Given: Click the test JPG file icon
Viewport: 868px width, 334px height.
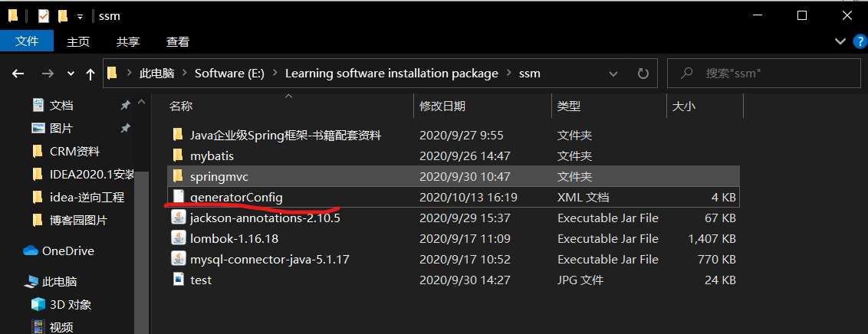Looking at the screenshot, I should [x=178, y=280].
